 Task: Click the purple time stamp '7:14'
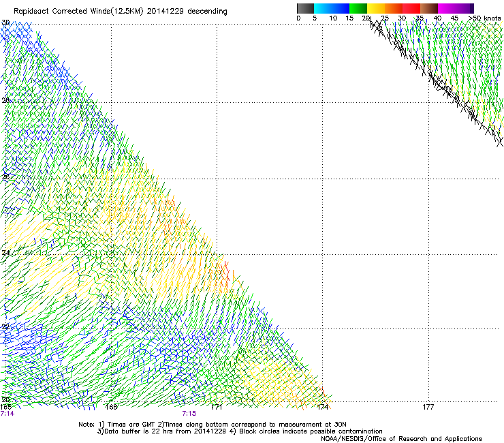pyautogui.click(x=7, y=414)
